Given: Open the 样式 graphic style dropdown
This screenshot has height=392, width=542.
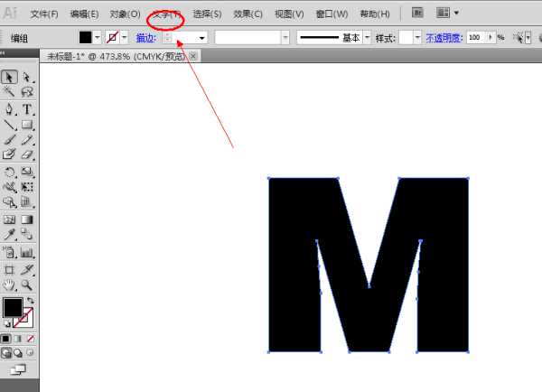Looking at the screenshot, I should (x=416, y=38).
